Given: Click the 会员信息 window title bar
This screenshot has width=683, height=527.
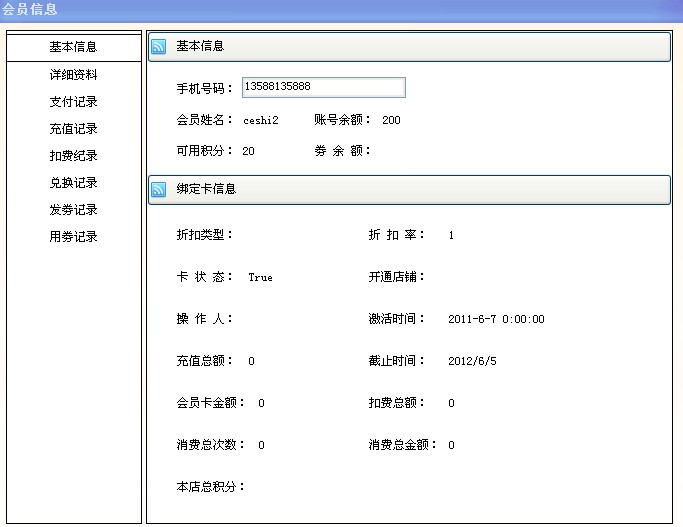Looking at the screenshot, I should click(x=340, y=10).
